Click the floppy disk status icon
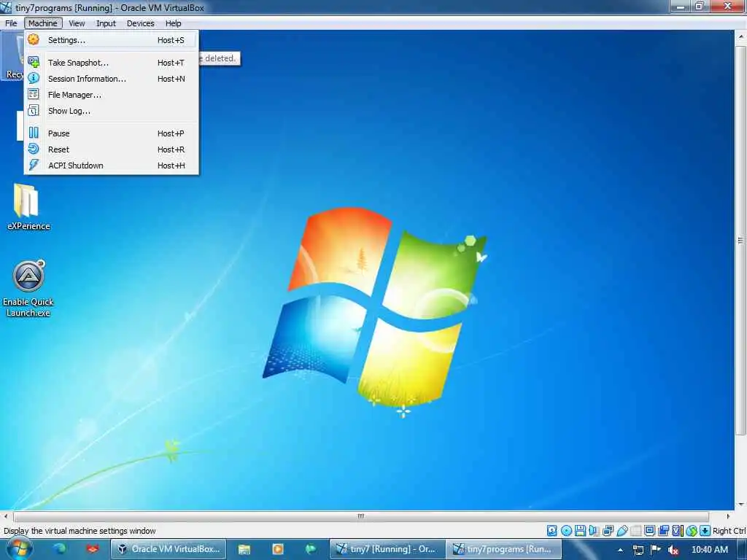Viewport: 747px width, 560px height. coord(580,531)
